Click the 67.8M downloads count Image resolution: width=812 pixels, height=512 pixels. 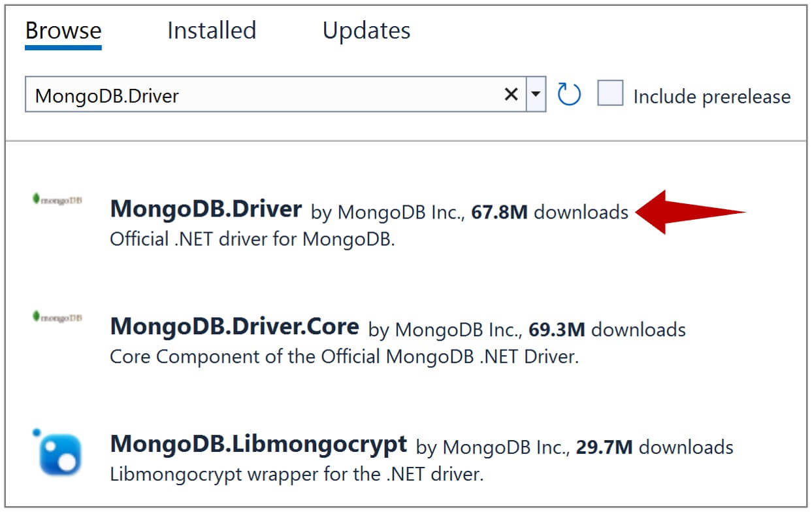coord(499,212)
